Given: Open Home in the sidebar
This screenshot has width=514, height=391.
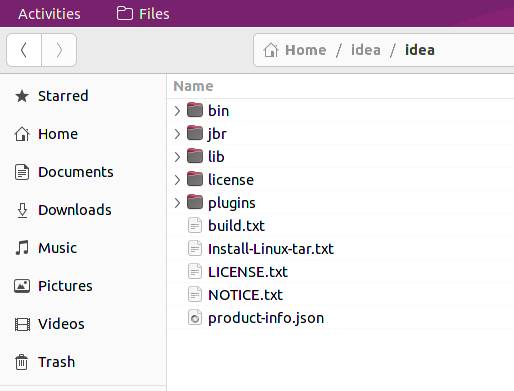Looking at the screenshot, I should [83, 134].
